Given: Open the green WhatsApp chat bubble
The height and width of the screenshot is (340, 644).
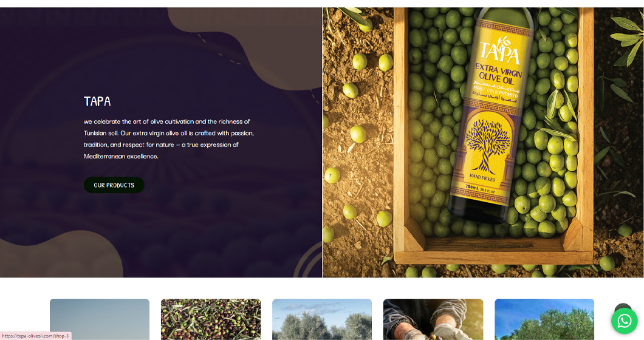Looking at the screenshot, I should point(625,321).
